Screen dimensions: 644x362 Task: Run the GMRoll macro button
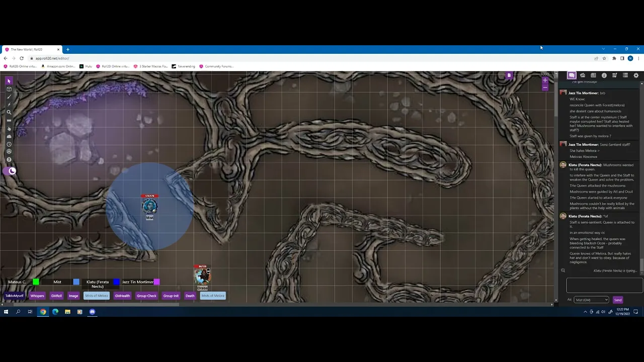[56, 296]
